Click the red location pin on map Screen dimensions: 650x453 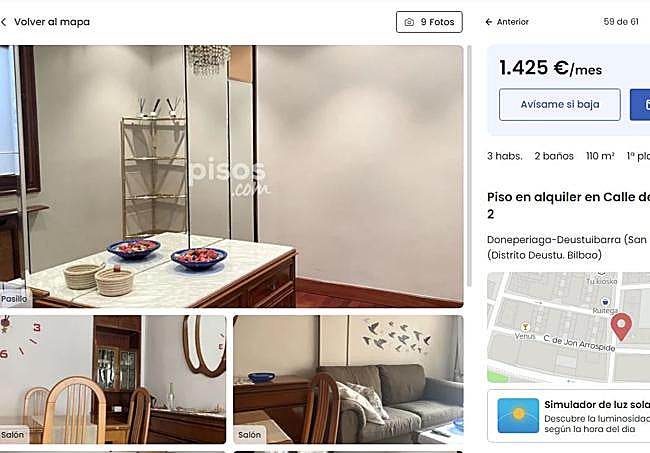coord(621,327)
